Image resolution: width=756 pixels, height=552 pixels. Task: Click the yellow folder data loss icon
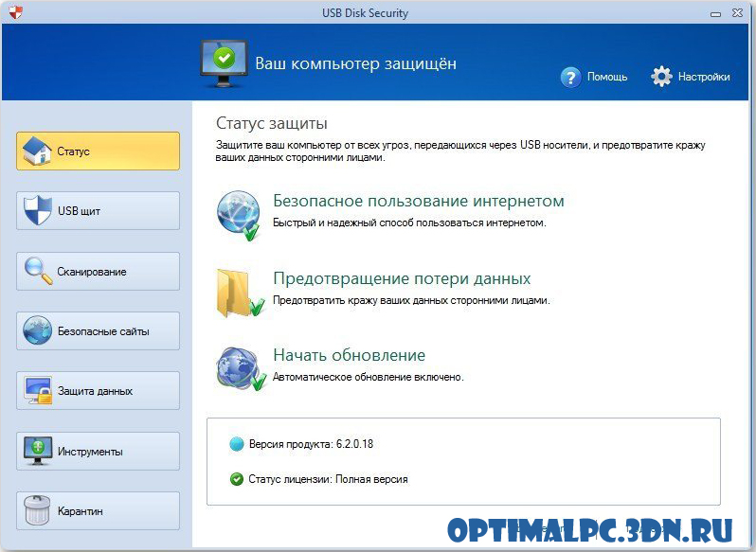click(x=240, y=293)
